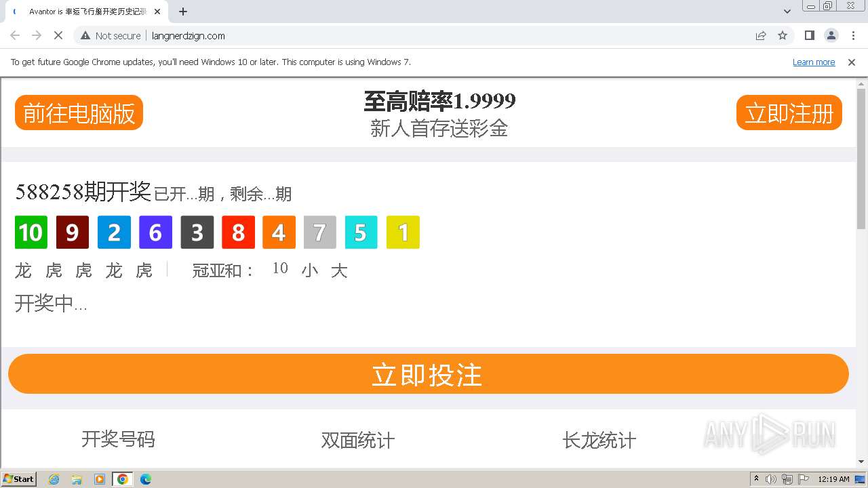
Task: Click the 12:19 AM system clock
Action: [833, 479]
